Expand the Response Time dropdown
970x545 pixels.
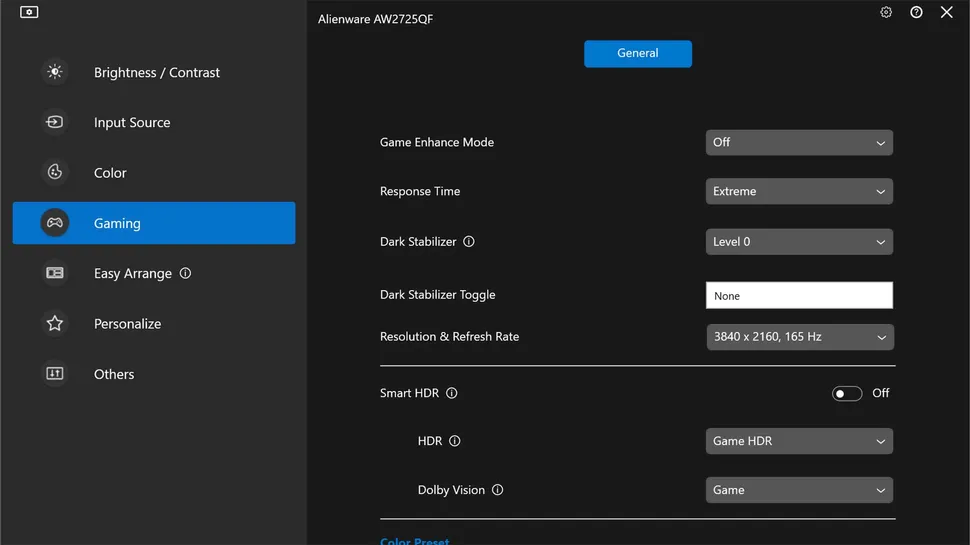coord(799,191)
